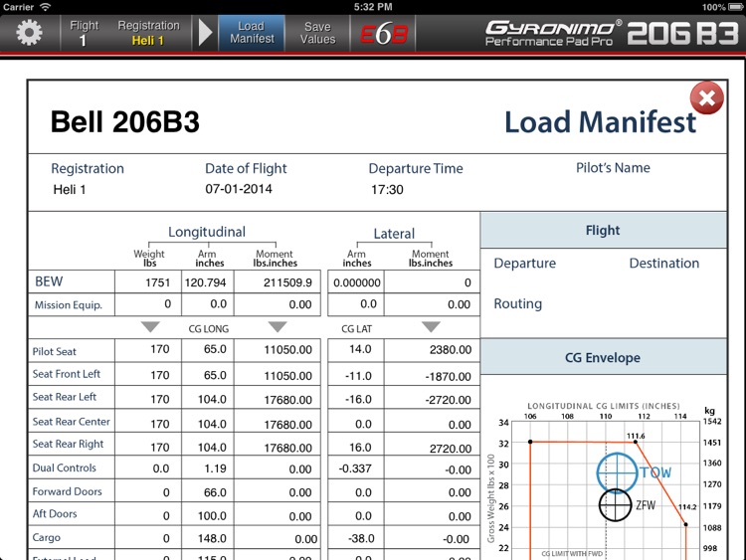Tap the Flight section header

604,231
